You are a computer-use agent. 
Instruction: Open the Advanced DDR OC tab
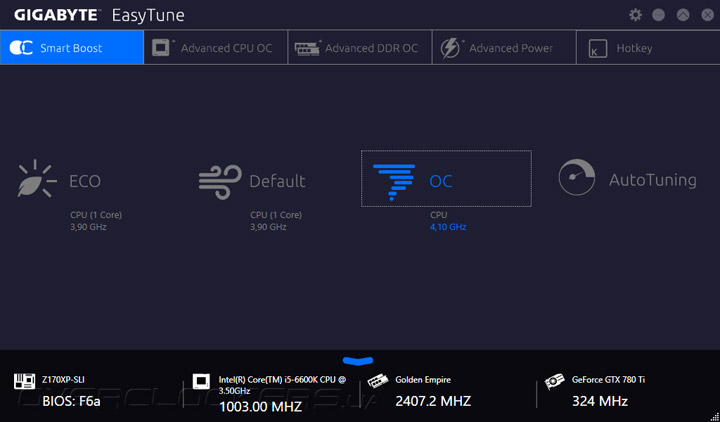[x=360, y=47]
